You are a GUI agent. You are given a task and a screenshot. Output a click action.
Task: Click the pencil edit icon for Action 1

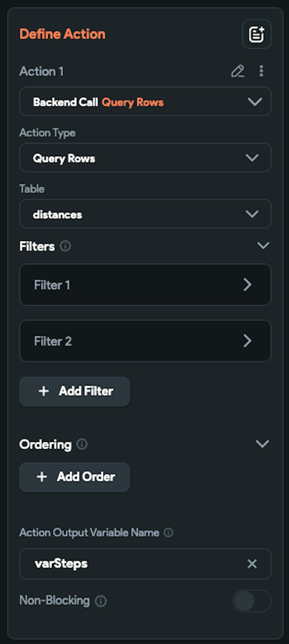(x=238, y=71)
